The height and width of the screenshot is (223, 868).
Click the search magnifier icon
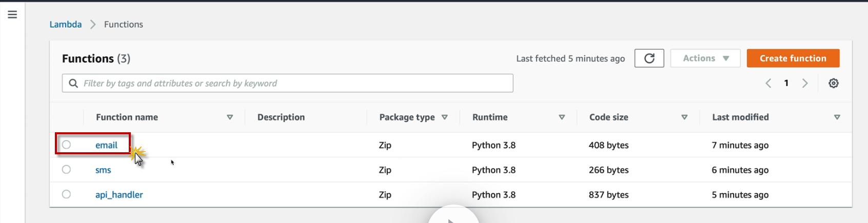[73, 83]
